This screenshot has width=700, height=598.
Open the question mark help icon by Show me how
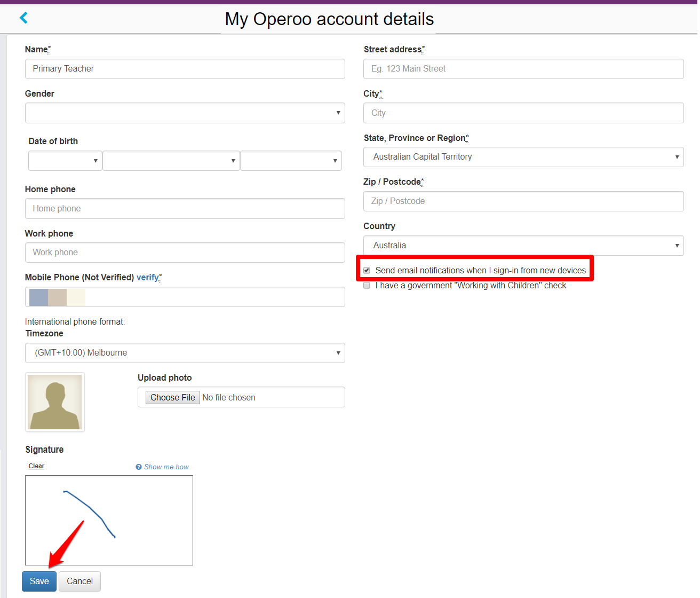[x=139, y=467]
